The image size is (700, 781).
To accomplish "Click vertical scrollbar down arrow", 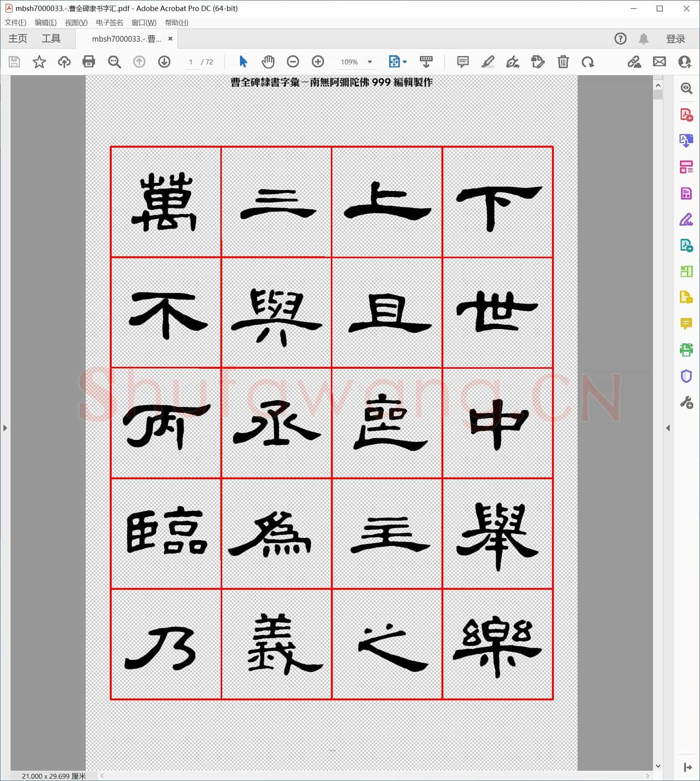I will (x=658, y=766).
